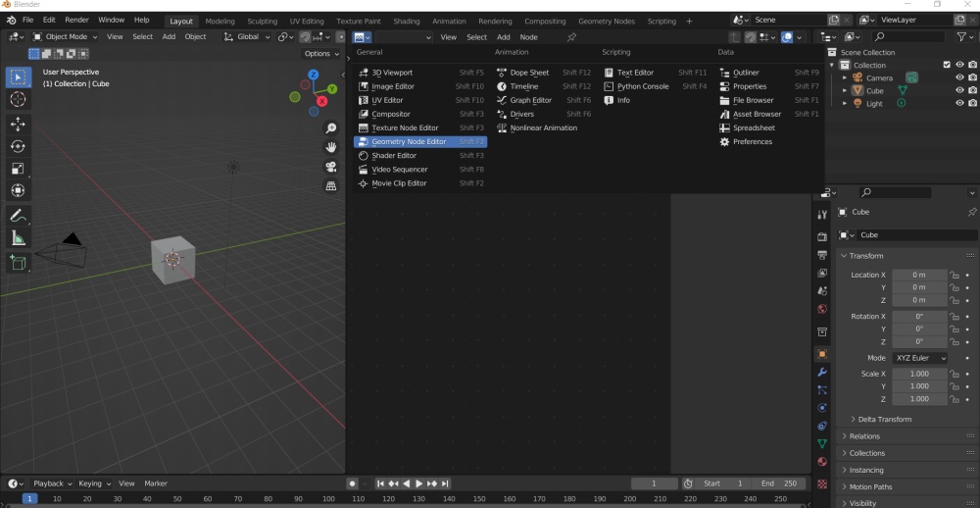The image size is (980, 508).
Task: Open the Playback popover in timeline
Action: (52, 483)
